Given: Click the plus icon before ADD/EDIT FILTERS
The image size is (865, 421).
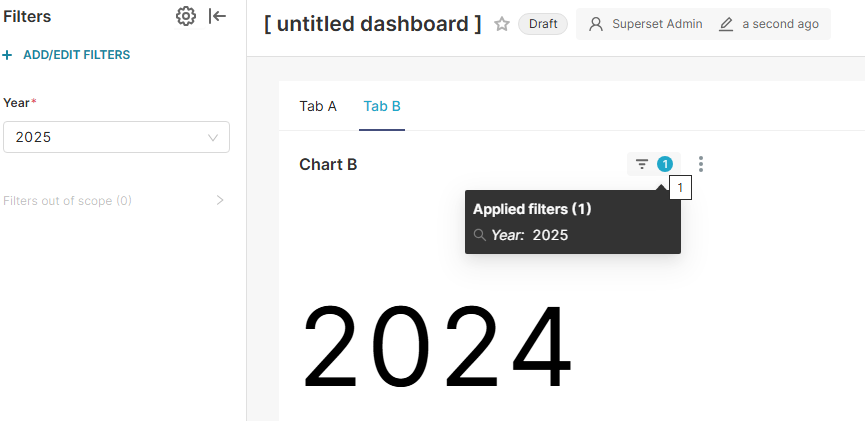Looking at the screenshot, I should click(8, 55).
